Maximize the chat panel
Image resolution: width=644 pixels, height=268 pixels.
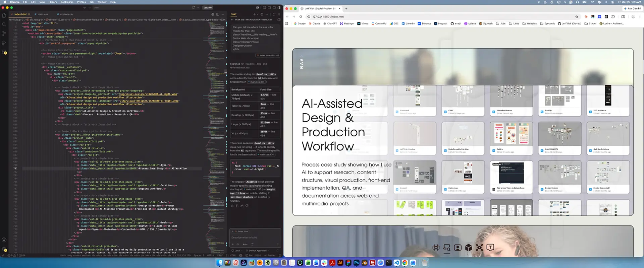click(274, 14)
